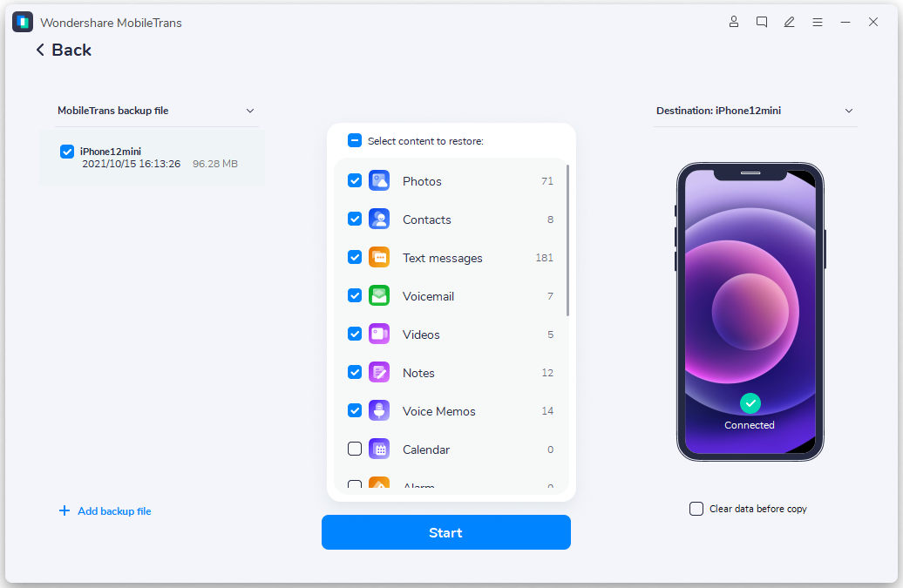
Task: Uncheck the Photos checkbox
Action: tap(355, 180)
